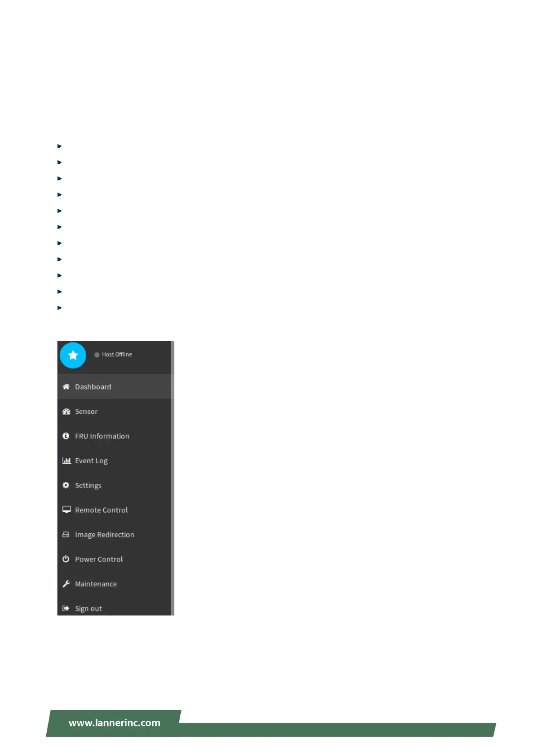The height and width of the screenshot is (756, 535).
Task: Click the Dashboard home icon
Action: (66, 387)
